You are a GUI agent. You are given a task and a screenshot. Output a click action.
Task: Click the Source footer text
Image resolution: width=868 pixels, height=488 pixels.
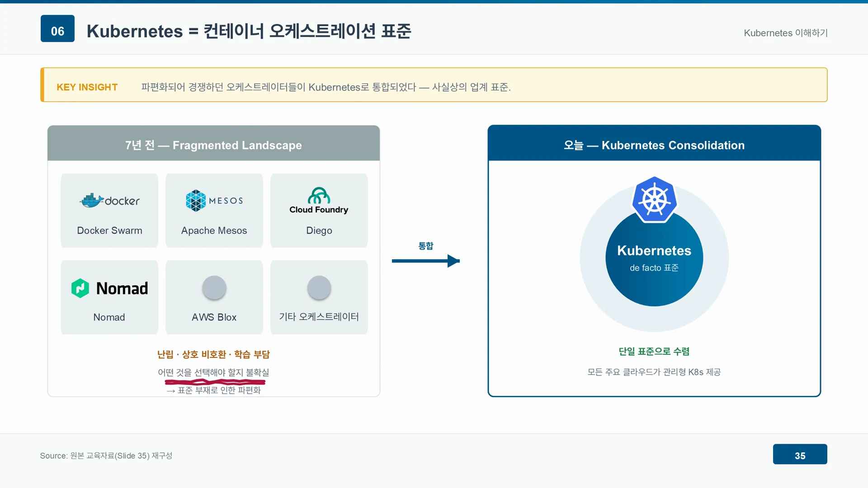(106, 455)
